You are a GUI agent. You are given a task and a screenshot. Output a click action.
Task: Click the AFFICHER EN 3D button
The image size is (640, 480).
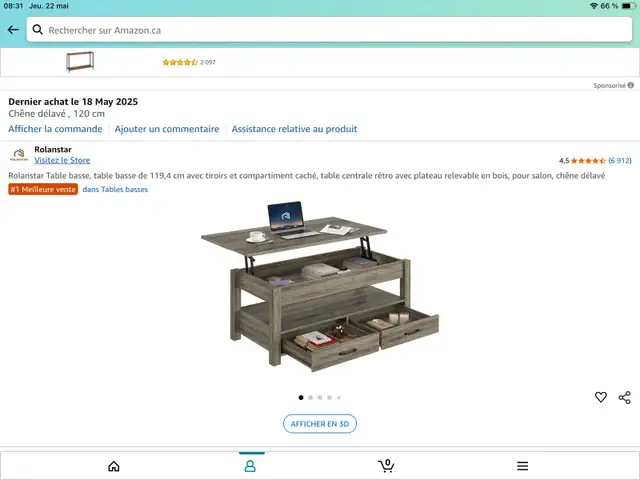[x=320, y=424]
